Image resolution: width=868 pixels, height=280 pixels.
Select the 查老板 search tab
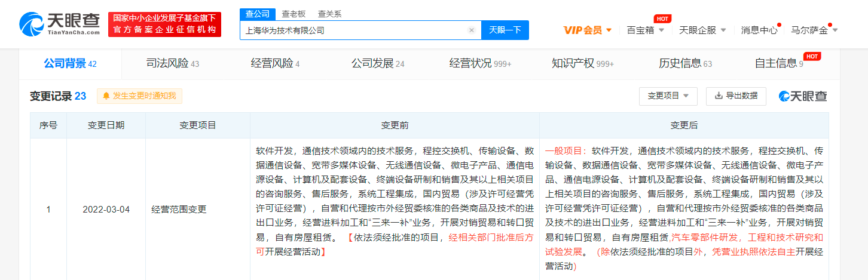[294, 14]
